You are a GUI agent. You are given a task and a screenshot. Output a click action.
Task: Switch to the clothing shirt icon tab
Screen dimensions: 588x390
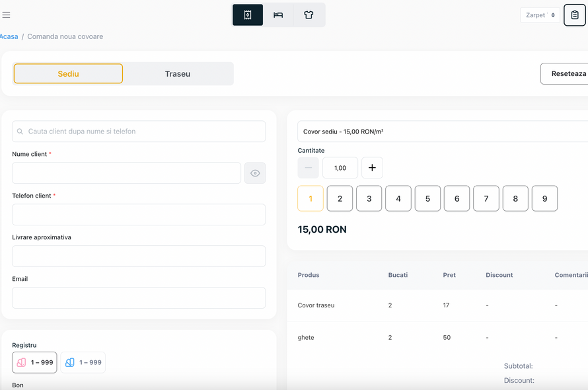(309, 15)
